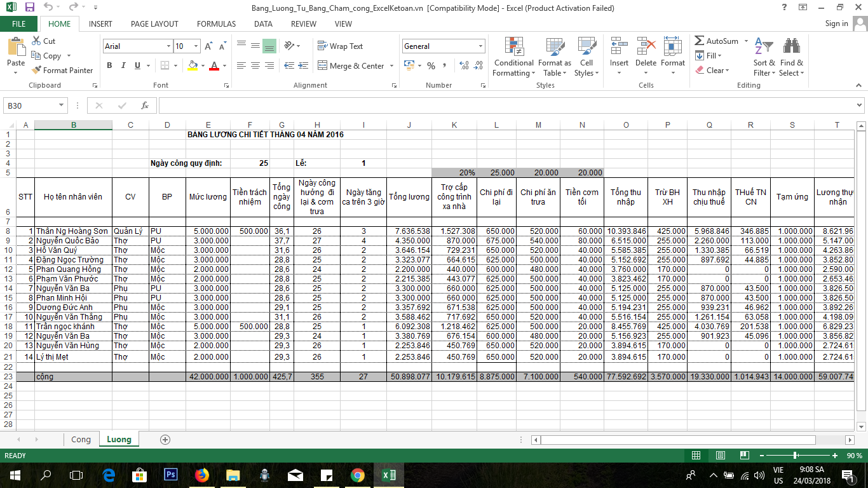The width and height of the screenshot is (868, 488).
Task: Expand the Name Box dropdown arrow
Action: (62, 105)
